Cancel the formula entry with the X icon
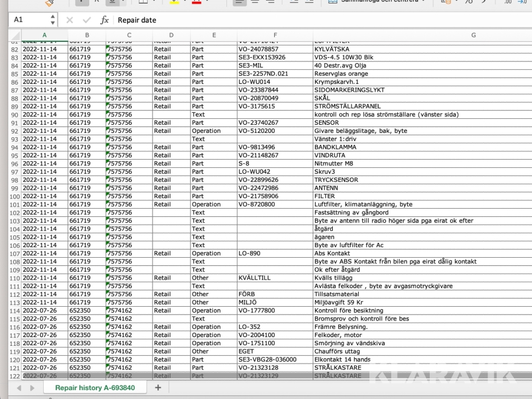 click(70, 20)
